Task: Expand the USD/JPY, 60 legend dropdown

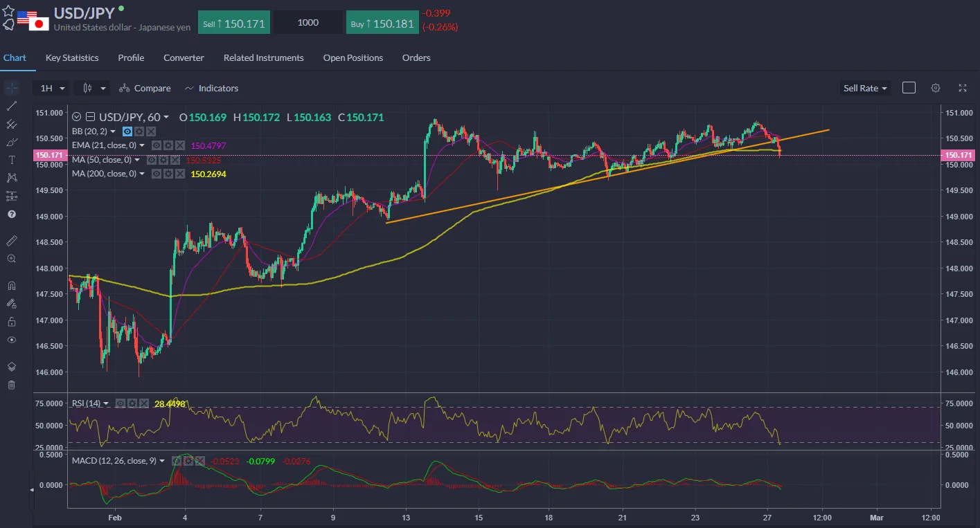Action: [166, 117]
